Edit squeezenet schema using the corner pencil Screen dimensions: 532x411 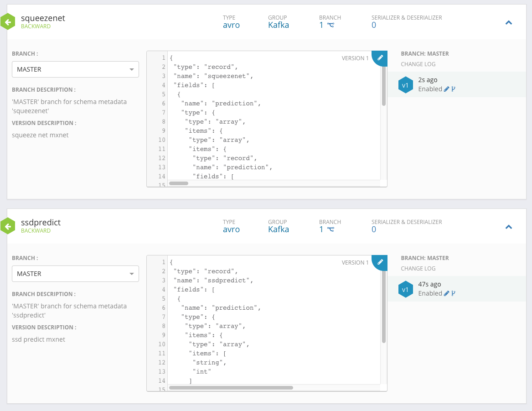coord(381,57)
